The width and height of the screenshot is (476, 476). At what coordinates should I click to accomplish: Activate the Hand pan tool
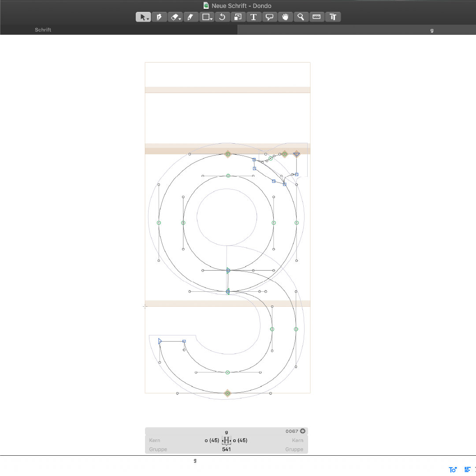pyautogui.click(x=285, y=17)
